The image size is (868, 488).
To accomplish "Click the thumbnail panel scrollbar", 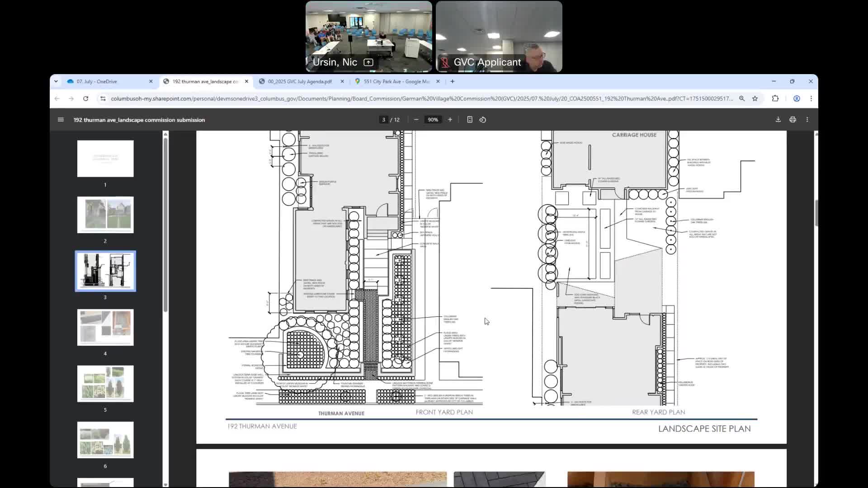I will [165, 226].
